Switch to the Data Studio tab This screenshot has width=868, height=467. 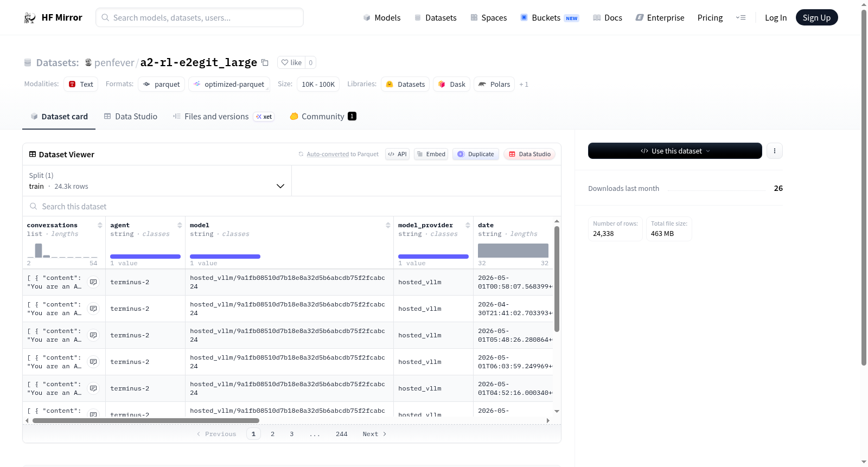131,116
